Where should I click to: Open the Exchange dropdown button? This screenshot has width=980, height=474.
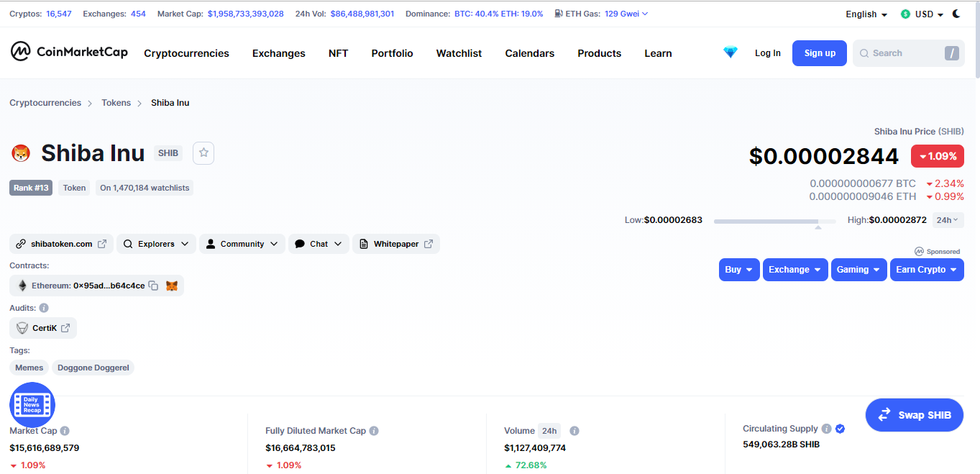pyautogui.click(x=795, y=270)
